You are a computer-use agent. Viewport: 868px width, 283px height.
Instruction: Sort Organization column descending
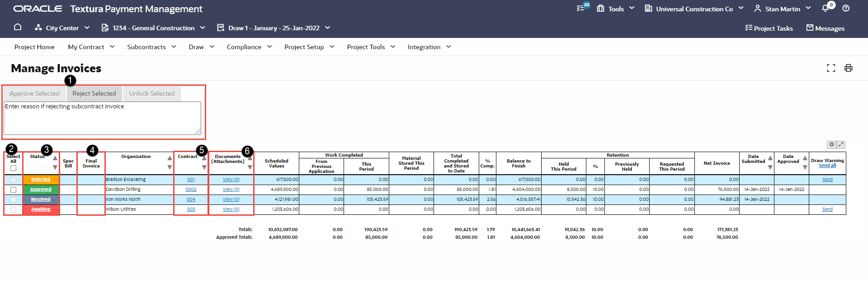(170, 167)
